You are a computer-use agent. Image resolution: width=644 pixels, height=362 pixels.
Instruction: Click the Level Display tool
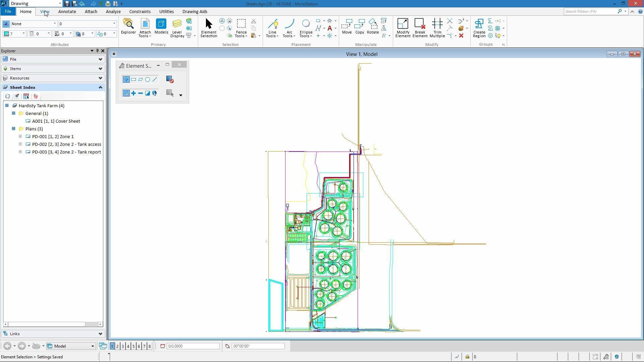176,27
